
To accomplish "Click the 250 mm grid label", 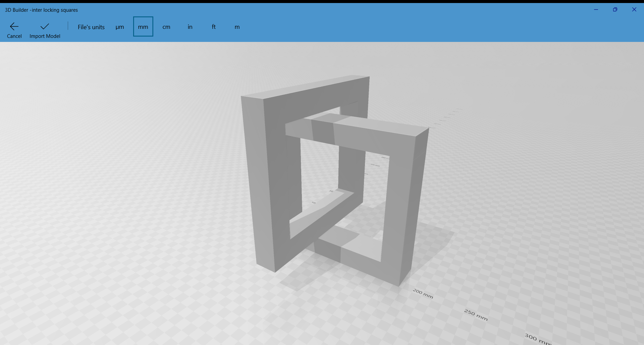I will pos(476,315).
